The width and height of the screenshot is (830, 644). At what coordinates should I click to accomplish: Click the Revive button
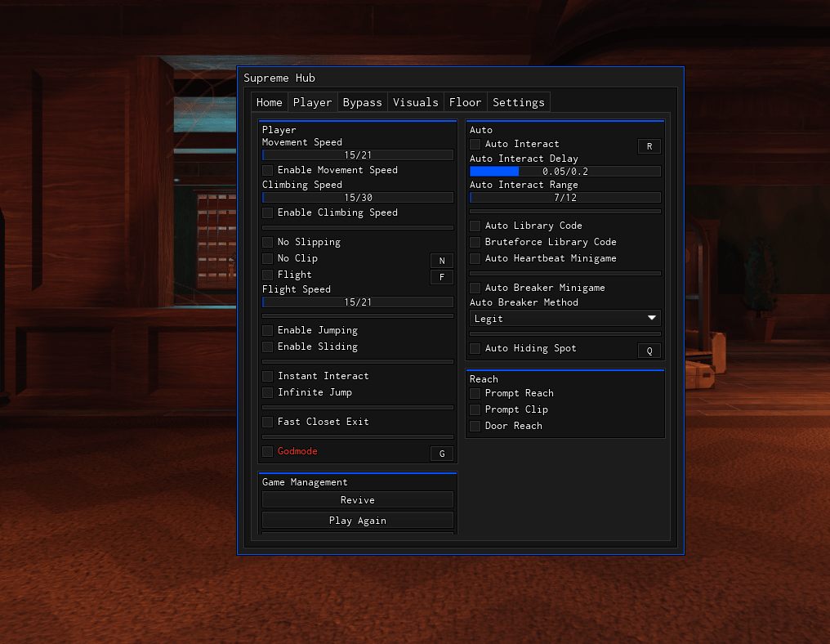pyautogui.click(x=358, y=500)
